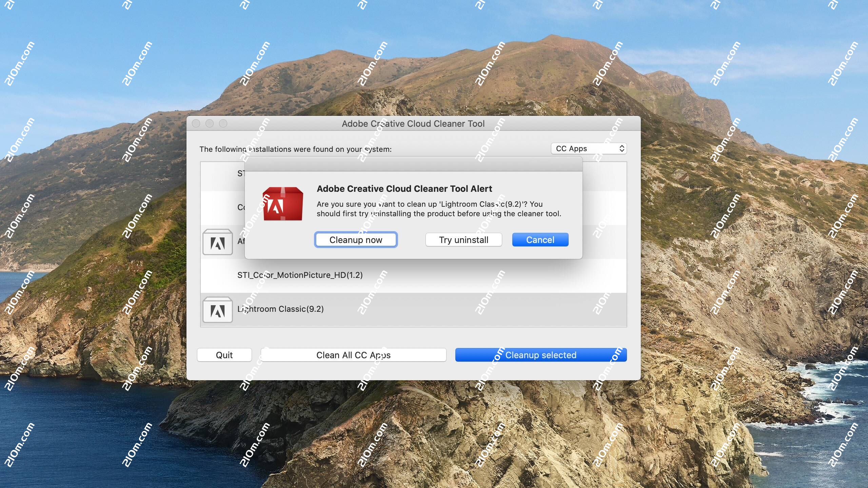Click Clean All CC Apps button
Screen dimensions: 868x488
pyautogui.click(x=353, y=355)
